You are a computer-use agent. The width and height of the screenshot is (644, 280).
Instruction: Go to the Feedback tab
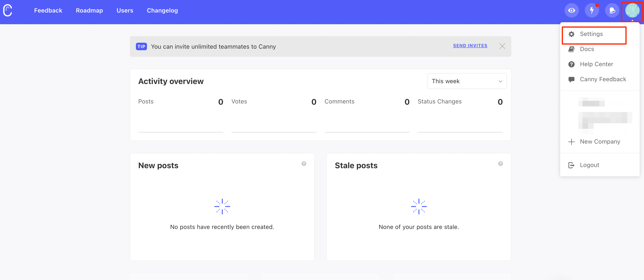[x=48, y=11]
